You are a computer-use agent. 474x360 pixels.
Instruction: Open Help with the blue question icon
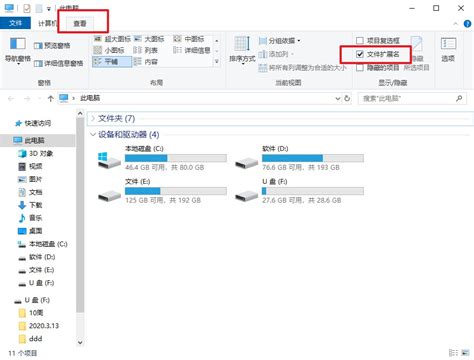click(467, 24)
